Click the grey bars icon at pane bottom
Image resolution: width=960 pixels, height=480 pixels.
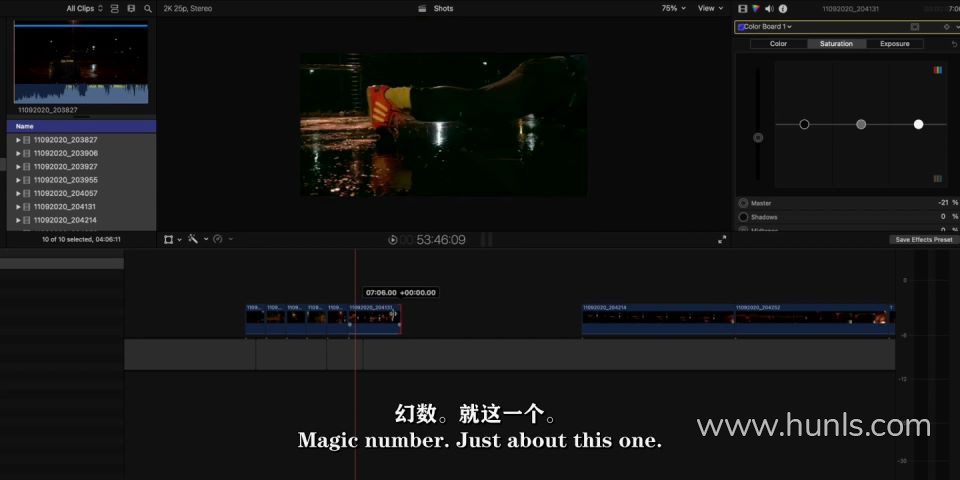tap(937, 179)
